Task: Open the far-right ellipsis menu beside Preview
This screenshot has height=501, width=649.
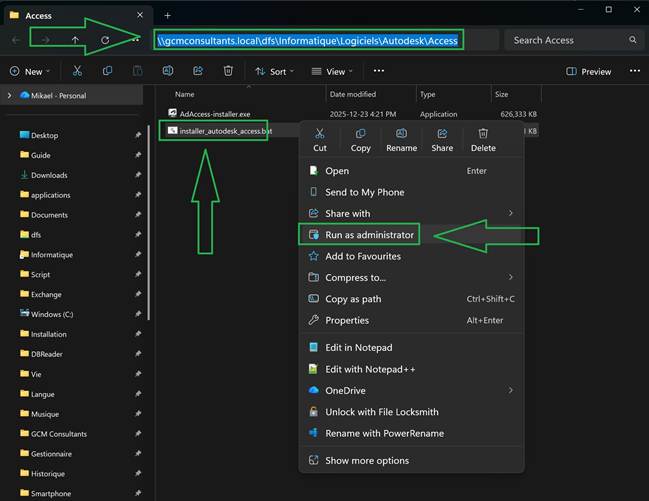Action: (635, 71)
